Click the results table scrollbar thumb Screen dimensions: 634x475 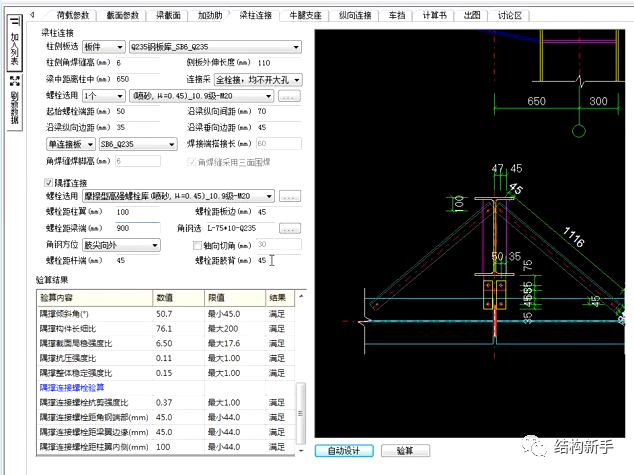tap(301, 414)
